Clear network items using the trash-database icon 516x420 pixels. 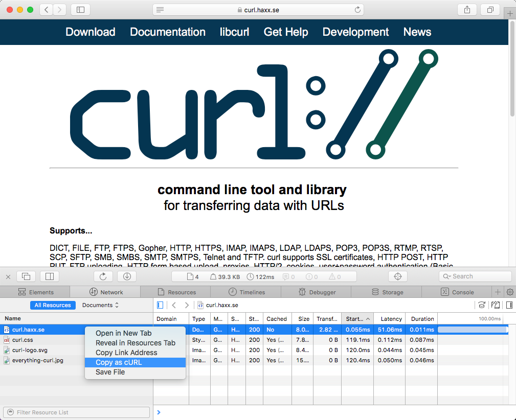point(481,305)
